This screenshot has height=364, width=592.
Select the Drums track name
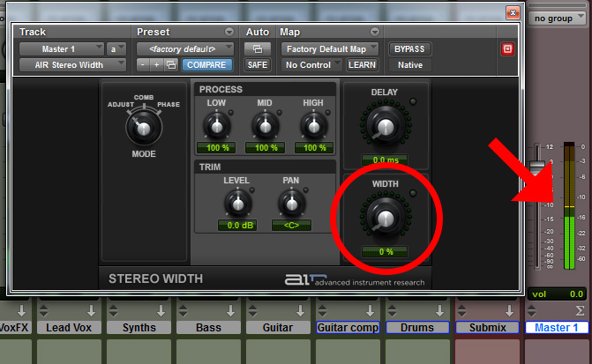pos(417,327)
